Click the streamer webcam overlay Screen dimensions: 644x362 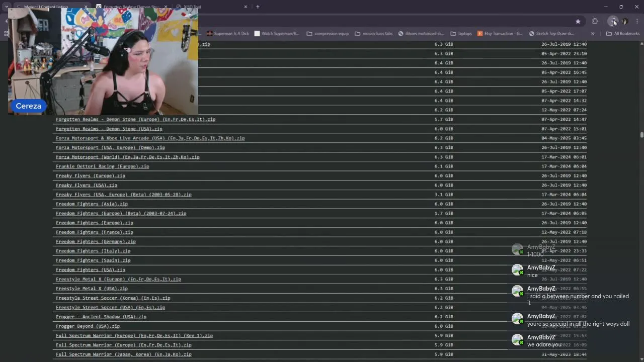tap(103, 61)
